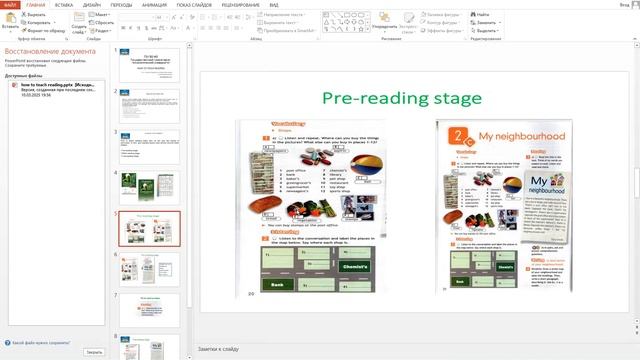Switch to the ВСТАВКА tab
This screenshot has height=360, width=640.
(64, 5)
